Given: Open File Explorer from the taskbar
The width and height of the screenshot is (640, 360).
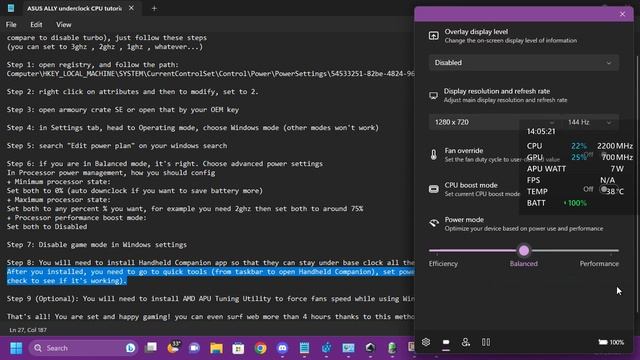Looking at the screenshot, I should pos(216,348).
